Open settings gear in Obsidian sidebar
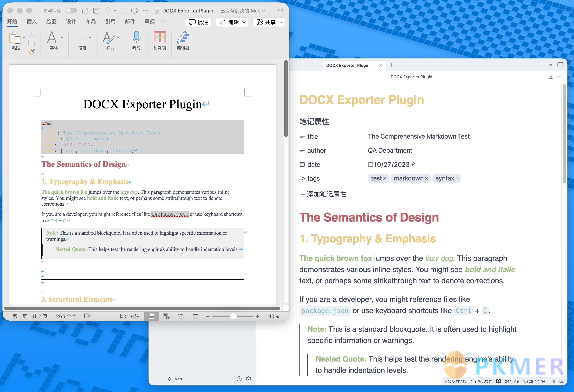Image resolution: width=574 pixels, height=392 pixels. [249, 379]
